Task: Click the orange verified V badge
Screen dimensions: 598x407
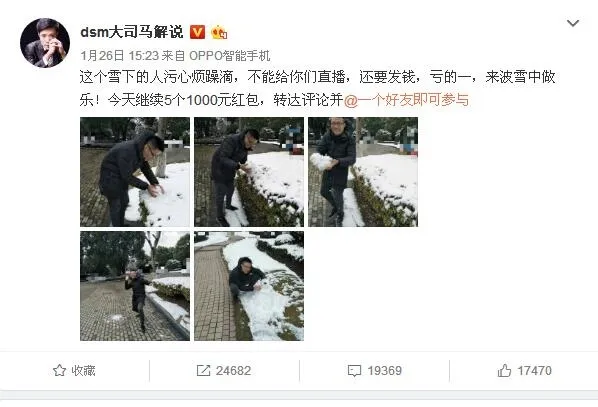Action: (197, 32)
